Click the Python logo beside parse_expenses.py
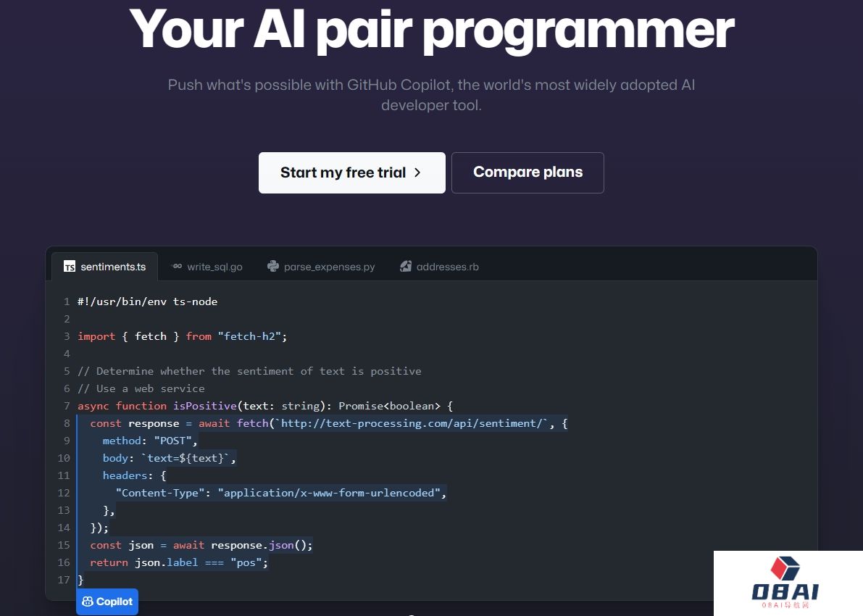This screenshot has height=616, width=863. 273,267
